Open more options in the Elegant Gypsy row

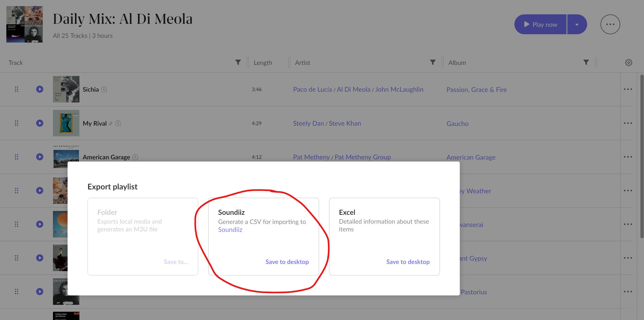(x=628, y=258)
